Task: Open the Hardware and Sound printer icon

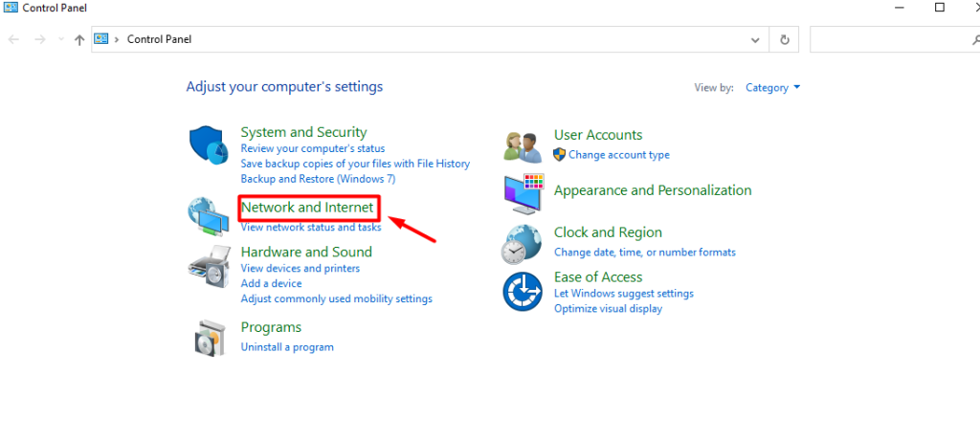Action: click(209, 265)
